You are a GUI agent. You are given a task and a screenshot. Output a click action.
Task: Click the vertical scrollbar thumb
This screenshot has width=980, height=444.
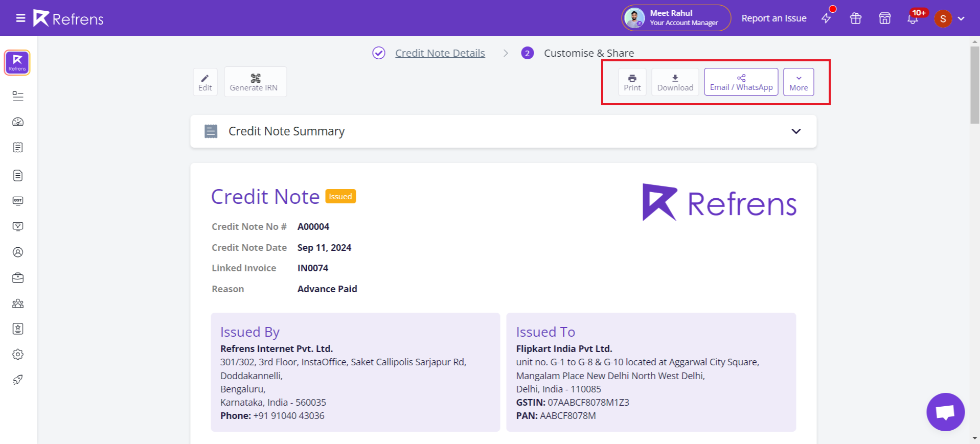(x=975, y=85)
